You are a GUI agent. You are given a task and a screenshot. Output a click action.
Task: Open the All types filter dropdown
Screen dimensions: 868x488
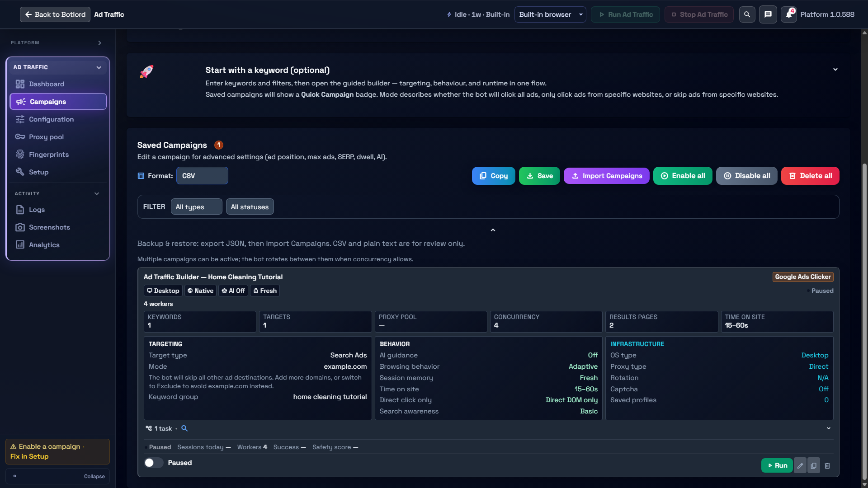pyautogui.click(x=196, y=207)
